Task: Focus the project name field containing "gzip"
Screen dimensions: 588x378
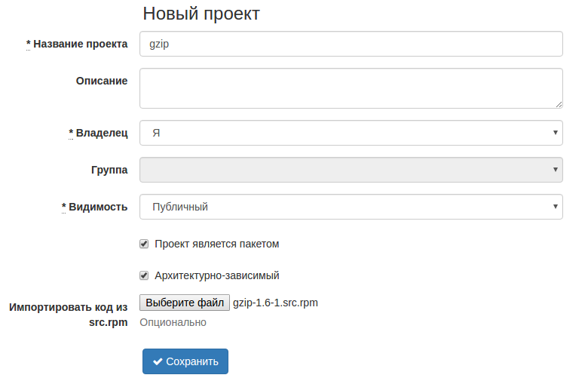Action: 351,44
